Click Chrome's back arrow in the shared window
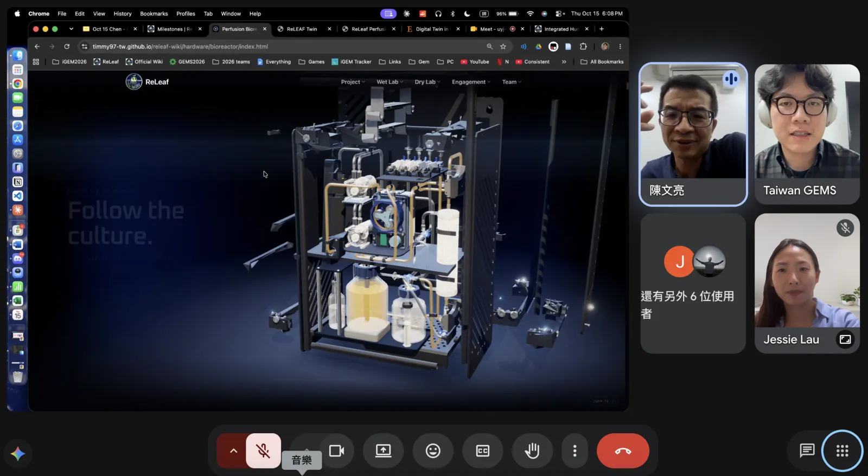This screenshot has height=476, width=868. [x=37, y=47]
